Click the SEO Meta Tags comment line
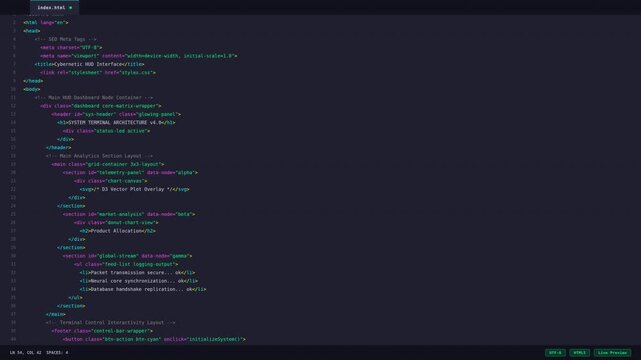This screenshot has width=641, height=360. click(x=65, y=39)
